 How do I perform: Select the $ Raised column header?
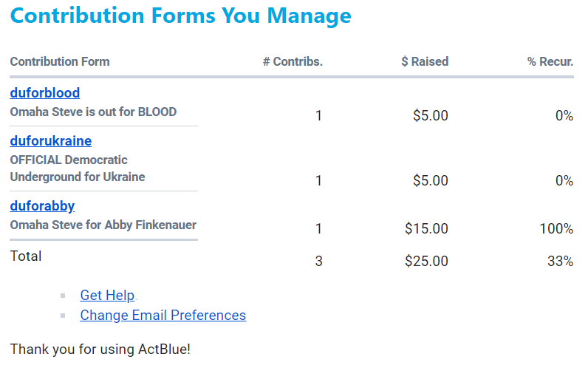(x=425, y=62)
